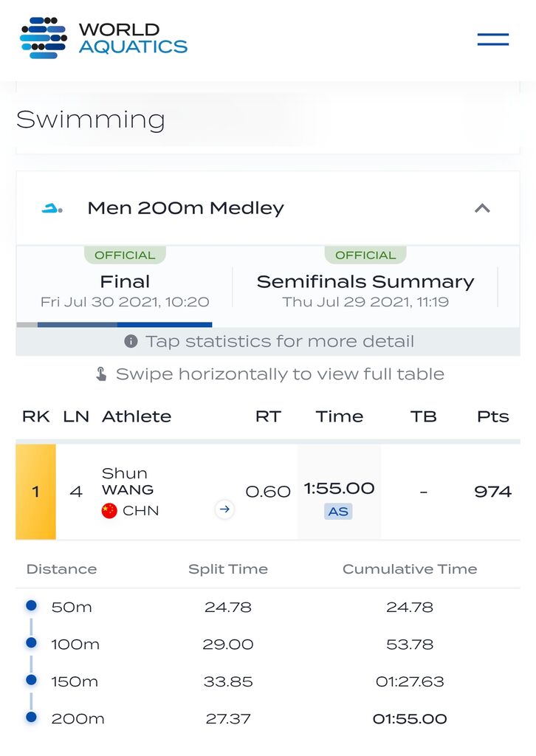Click the World Aquatics logo
Viewport: 536px width, 756px height.
[103, 38]
